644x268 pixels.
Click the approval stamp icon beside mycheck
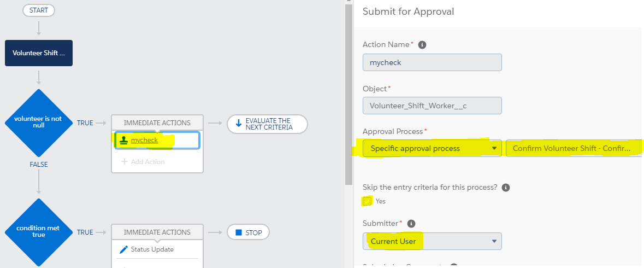click(124, 140)
